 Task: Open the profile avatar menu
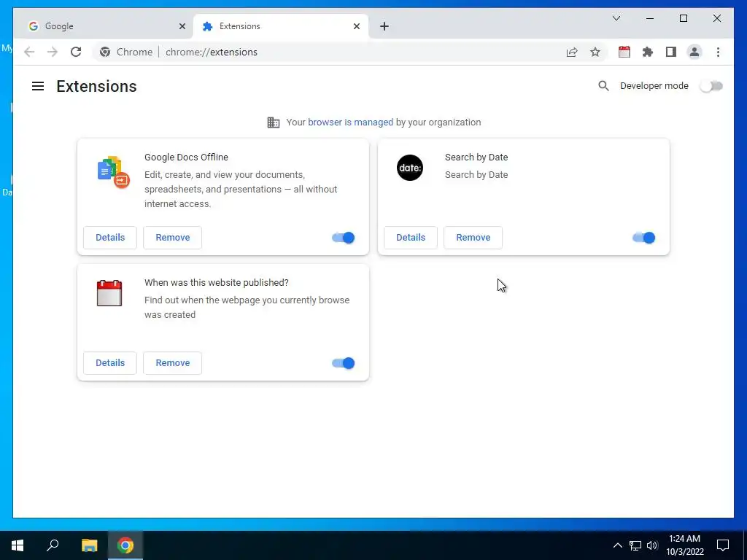point(694,52)
